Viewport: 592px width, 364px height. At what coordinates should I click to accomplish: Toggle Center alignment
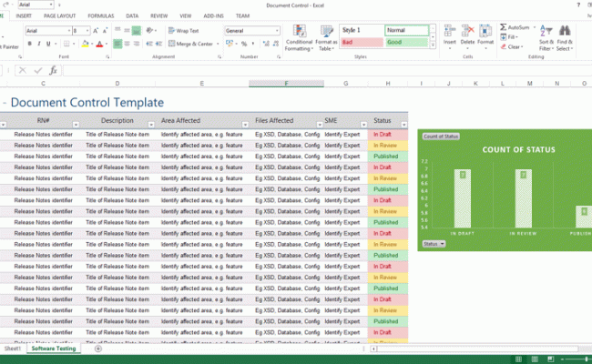point(128,44)
